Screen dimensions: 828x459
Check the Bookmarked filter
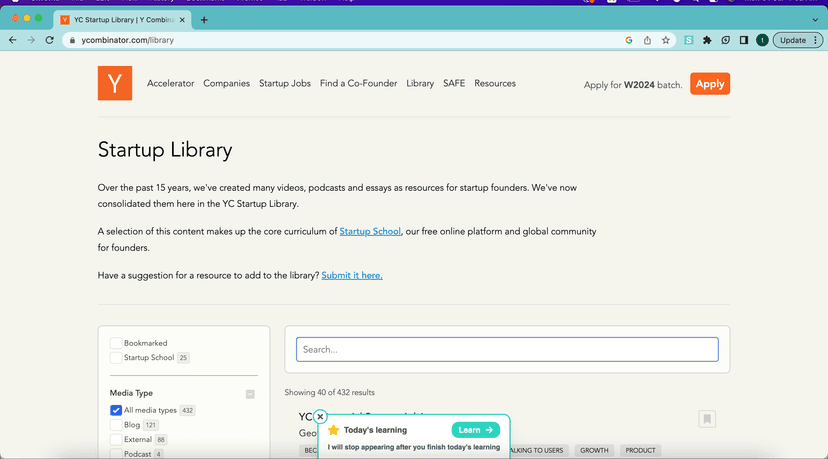click(x=116, y=343)
